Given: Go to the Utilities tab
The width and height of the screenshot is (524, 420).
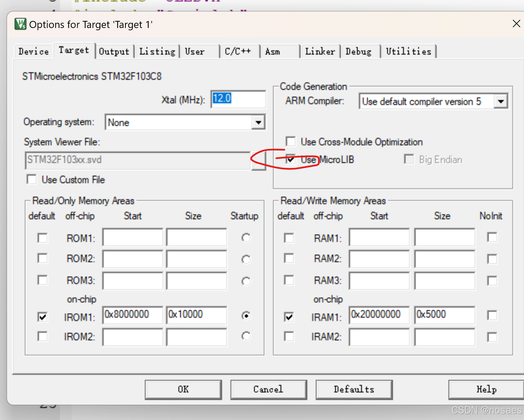Looking at the screenshot, I should (408, 52).
